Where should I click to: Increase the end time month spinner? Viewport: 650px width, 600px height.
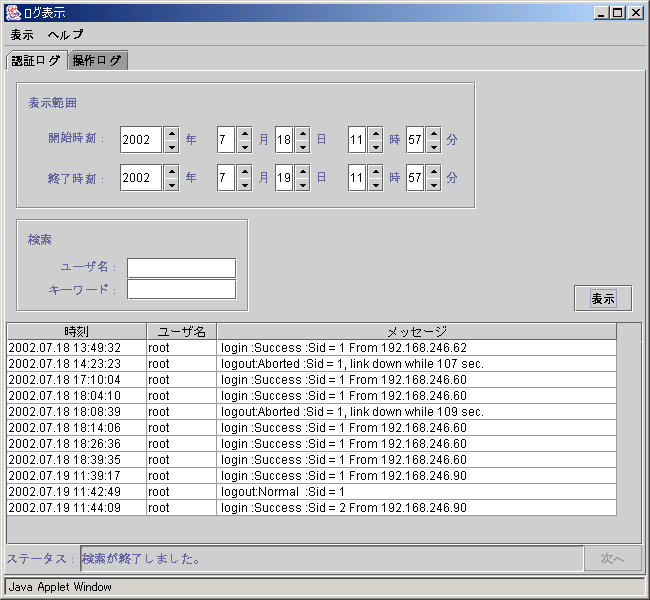(244, 172)
